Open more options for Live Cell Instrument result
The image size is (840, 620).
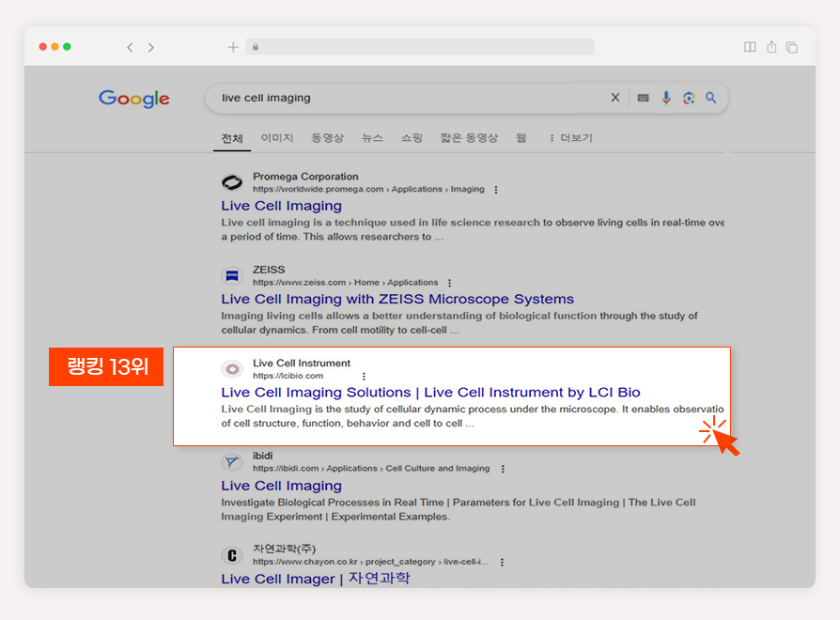pos(364,376)
